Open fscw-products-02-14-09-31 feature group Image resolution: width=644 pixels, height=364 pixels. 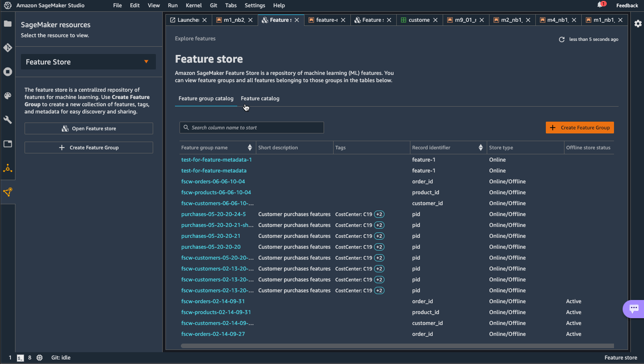216,312
